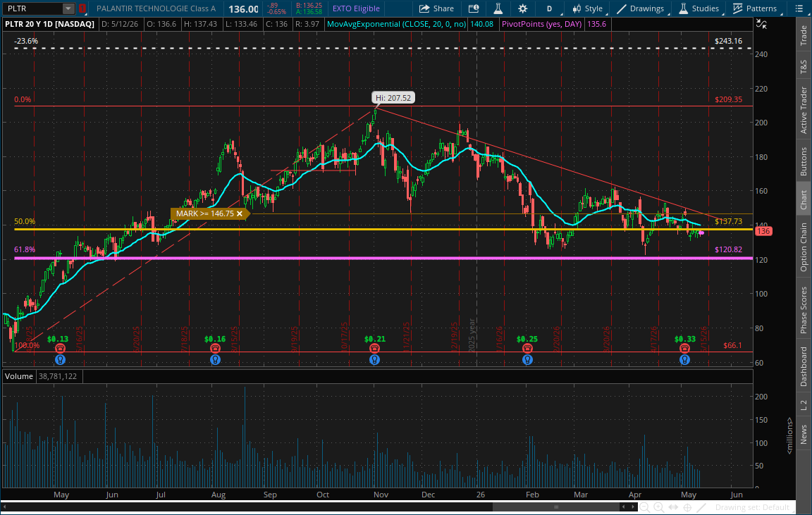Click the $0.21 earnings phone icon
812x515 pixels.
pyautogui.click(x=374, y=349)
